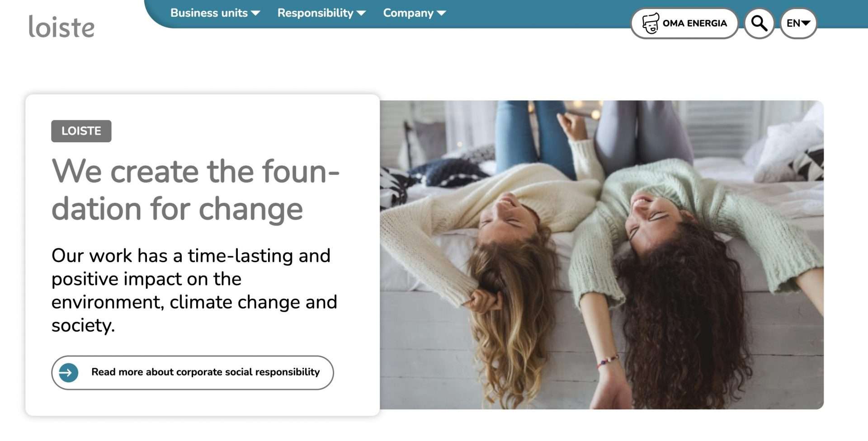Click the OMA ENERGIA button
The image size is (868, 441).
[x=684, y=23]
